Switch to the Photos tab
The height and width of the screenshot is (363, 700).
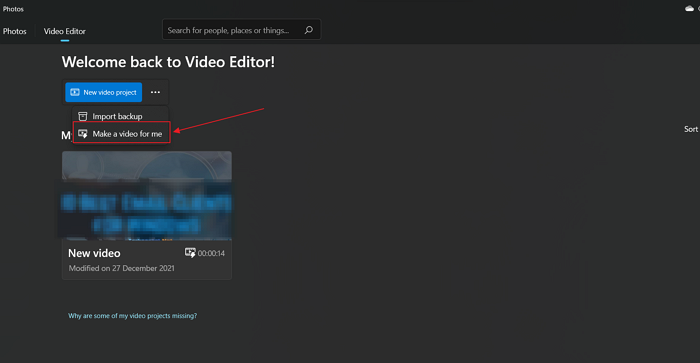tap(15, 31)
